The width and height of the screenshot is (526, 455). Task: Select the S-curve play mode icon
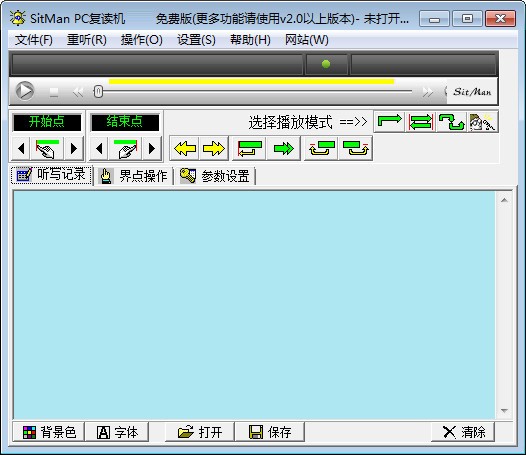click(452, 121)
